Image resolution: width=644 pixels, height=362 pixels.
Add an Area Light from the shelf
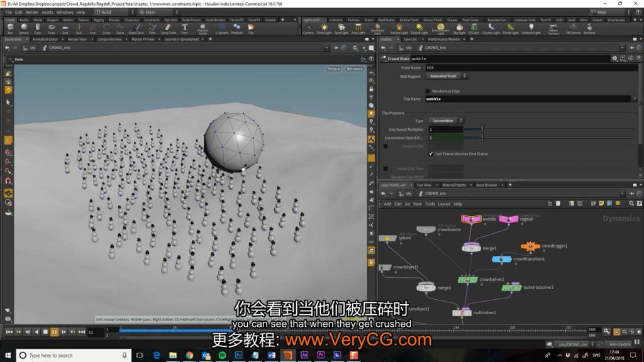(358, 29)
